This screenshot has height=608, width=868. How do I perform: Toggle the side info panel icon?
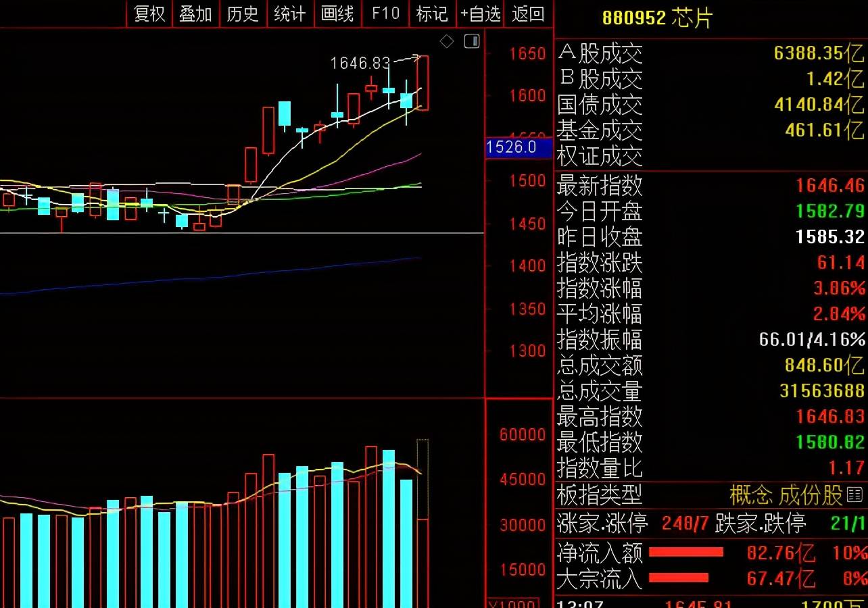coord(472,41)
